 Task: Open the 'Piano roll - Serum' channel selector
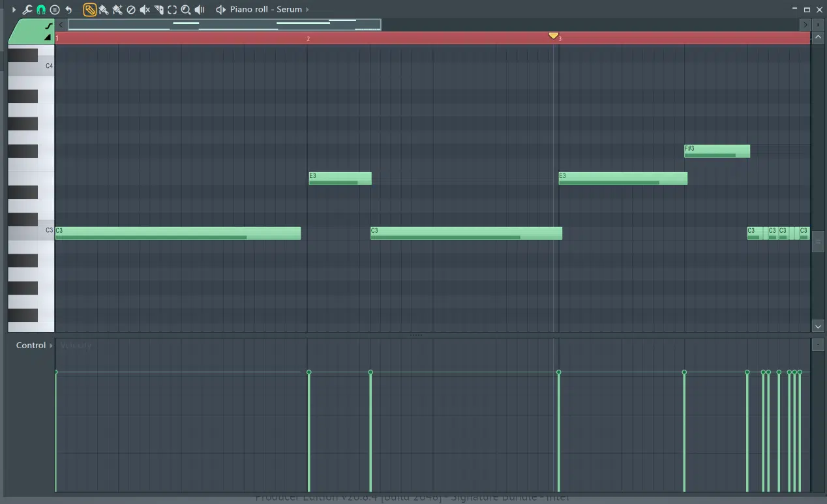click(x=266, y=10)
